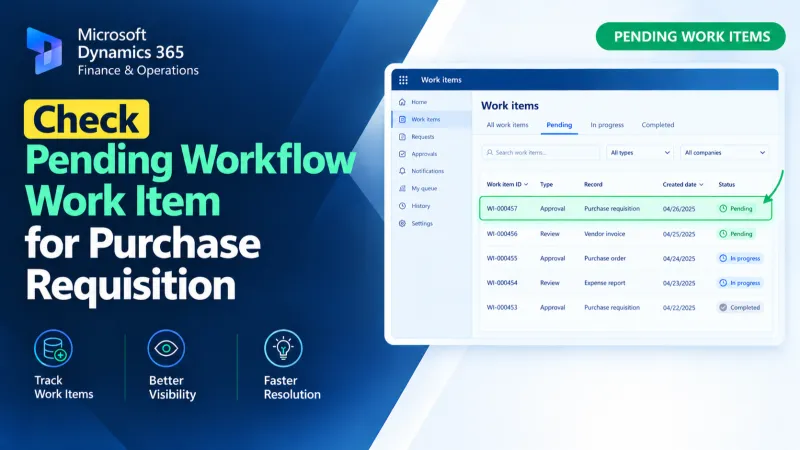This screenshot has width=800, height=450.
Task: Click the Better Visibility eye icon
Action: (166, 348)
